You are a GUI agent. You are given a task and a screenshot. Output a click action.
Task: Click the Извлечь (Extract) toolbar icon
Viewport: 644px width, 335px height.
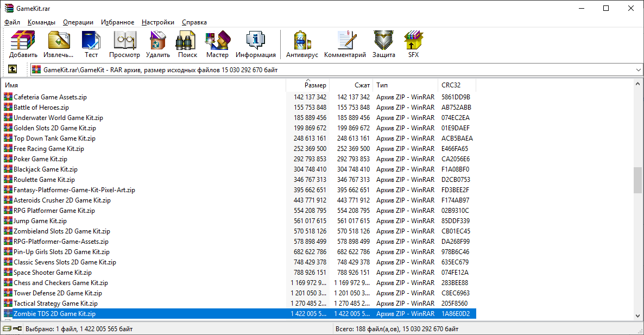(58, 44)
